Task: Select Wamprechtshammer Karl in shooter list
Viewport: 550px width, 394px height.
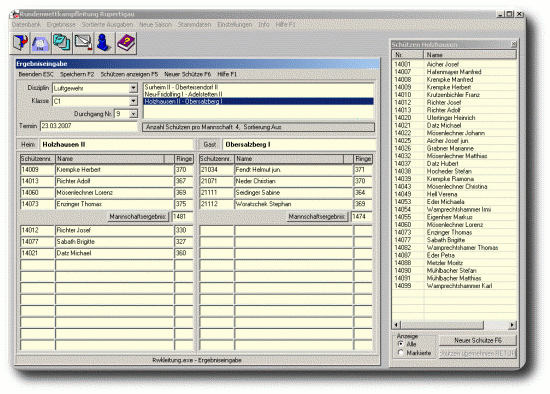Action: [454, 286]
